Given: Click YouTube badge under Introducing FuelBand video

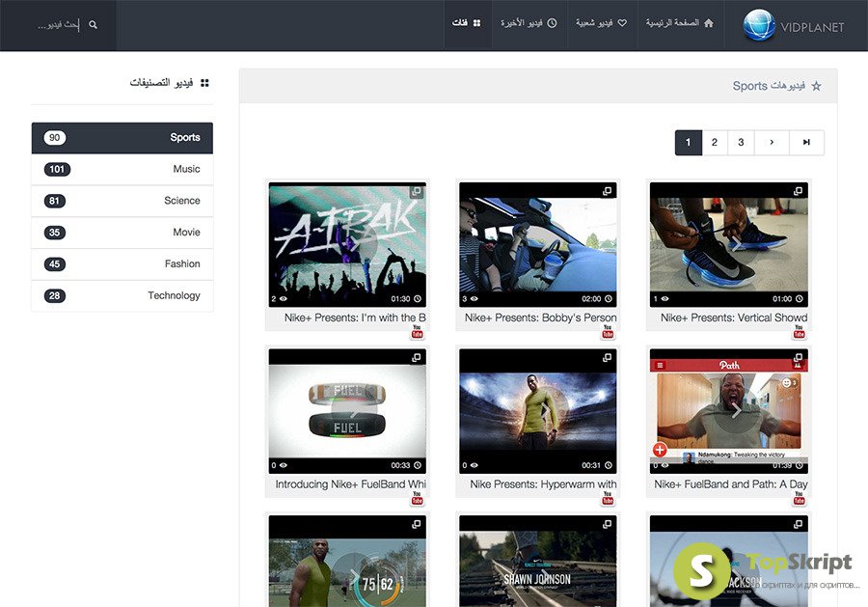Looking at the screenshot, I should (x=418, y=498).
